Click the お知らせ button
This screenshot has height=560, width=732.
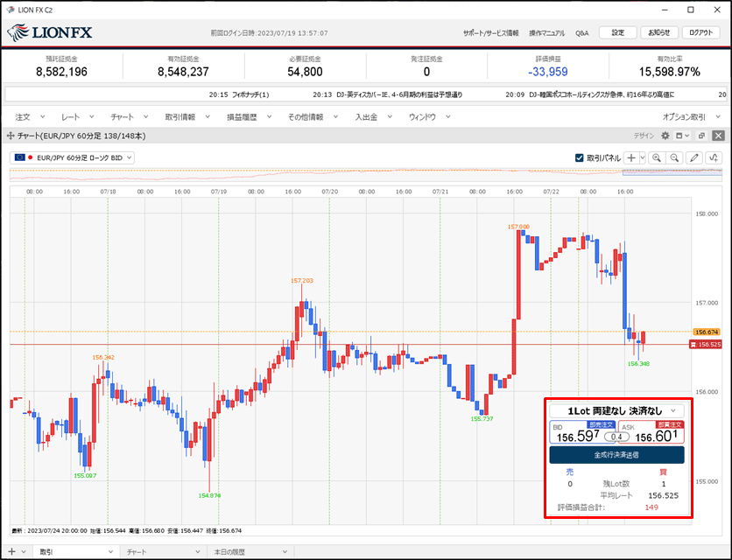click(x=659, y=32)
